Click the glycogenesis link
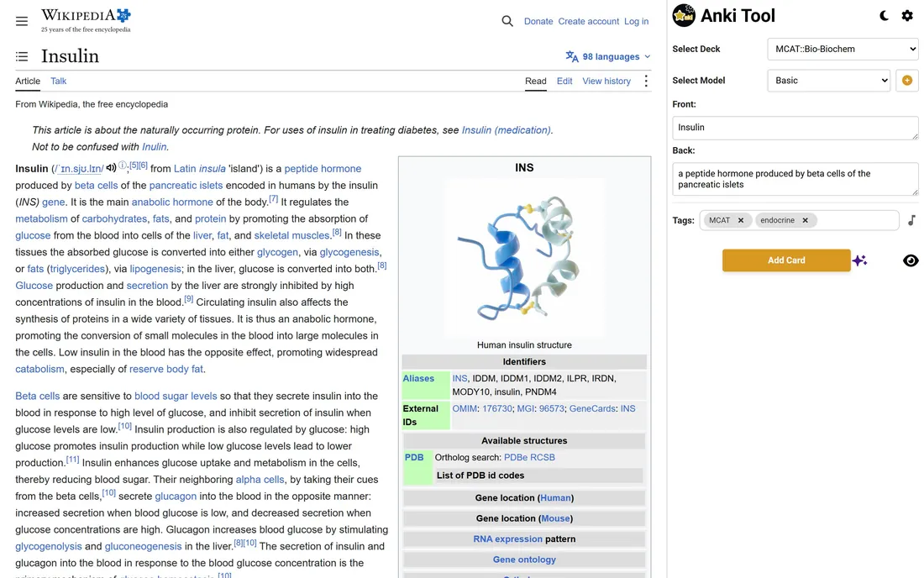The height and width of the screenshot is (578, 924). (x=349, y=252)
